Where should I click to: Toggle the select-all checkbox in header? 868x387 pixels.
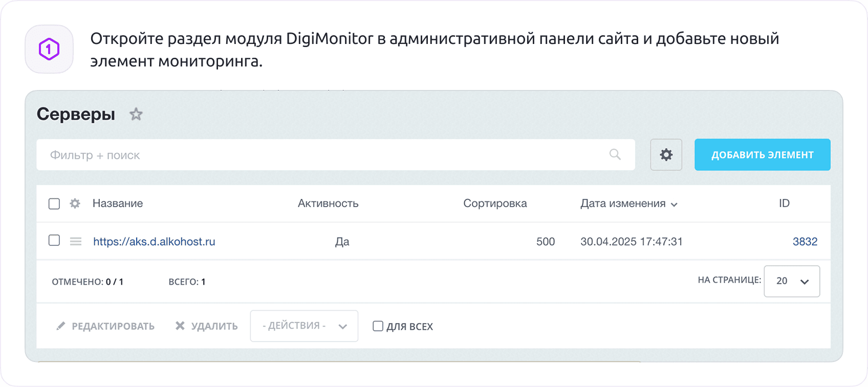click(x=54, y=203)
